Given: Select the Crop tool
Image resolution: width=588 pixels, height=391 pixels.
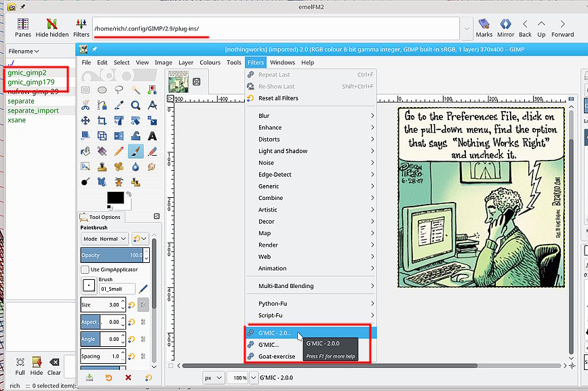Looking at the screenshot, I should click(102, 121).
